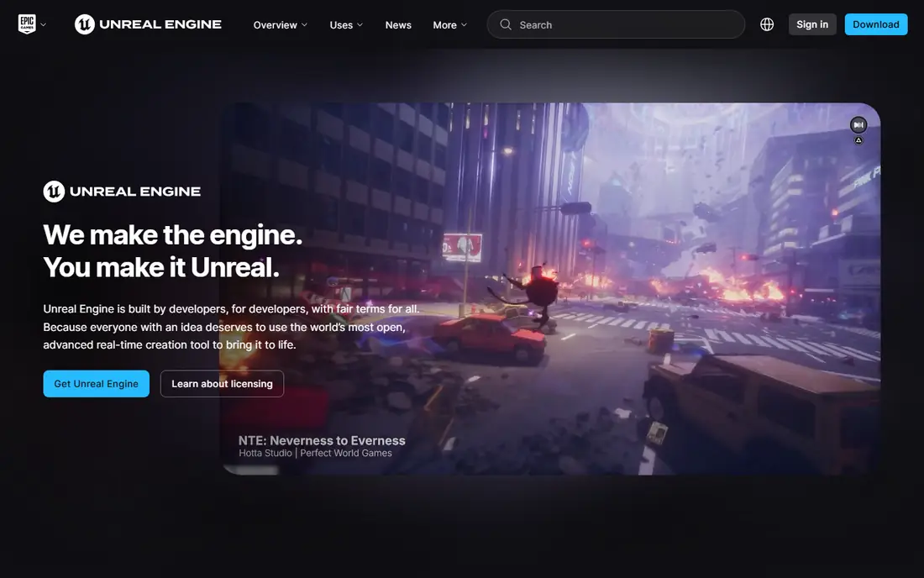Click the Hotta Studio | Perfect World Games credit
924x578 pixels.
pos(315,453)
